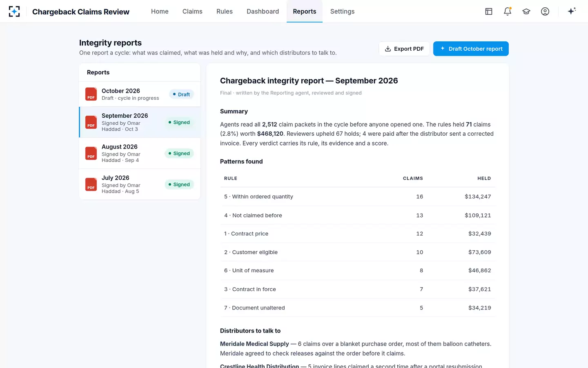This screenshot has height=368, width=588.
Task: Select the 'Document unaltered' rule row
Action: tap(358, 308)
